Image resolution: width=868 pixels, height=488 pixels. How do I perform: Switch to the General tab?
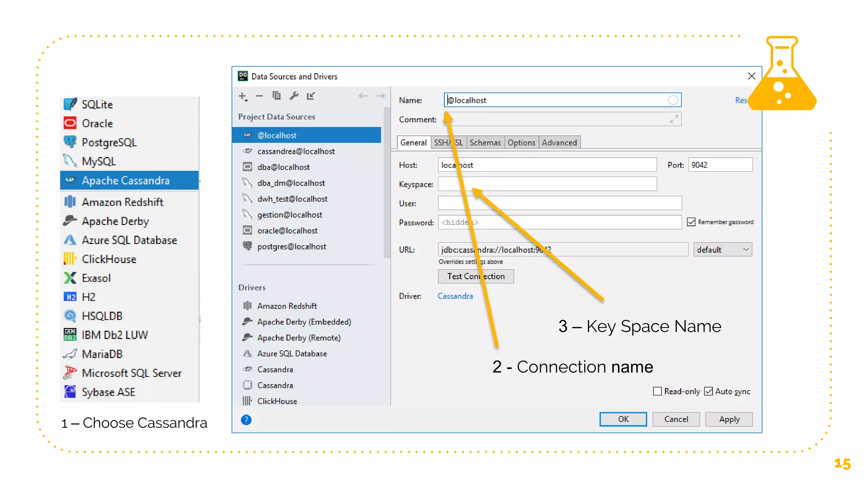tap(413, 142)
